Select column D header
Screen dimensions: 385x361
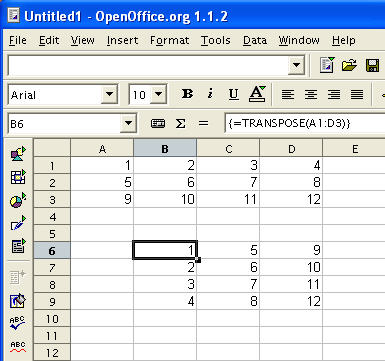(x=291, y=149)
